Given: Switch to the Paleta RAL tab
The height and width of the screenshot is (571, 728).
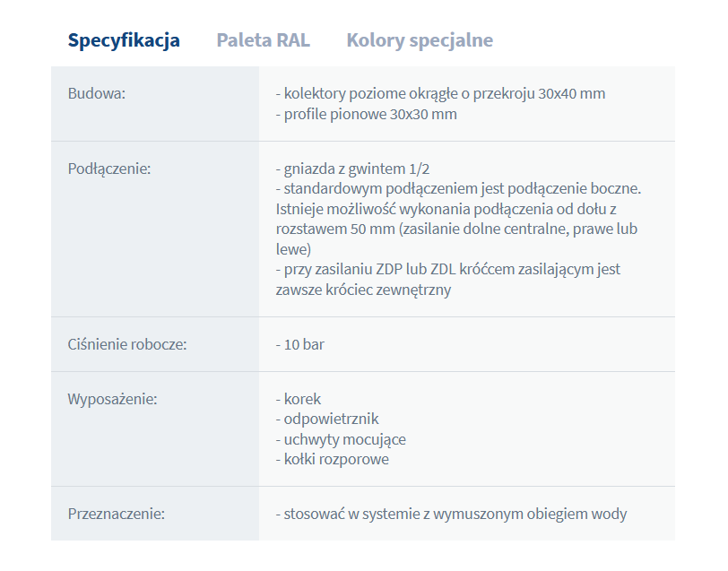Looking at the screenshot, I should point(263,40).
